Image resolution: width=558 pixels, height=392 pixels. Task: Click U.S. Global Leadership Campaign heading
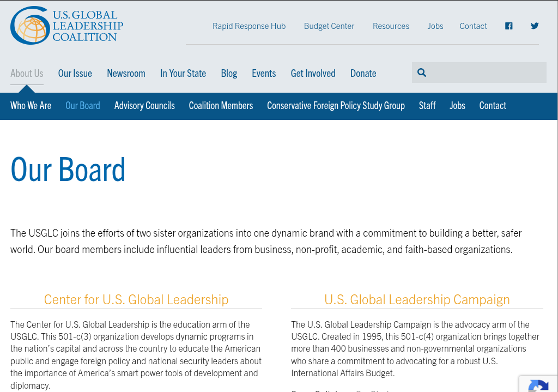pos(417,299)
